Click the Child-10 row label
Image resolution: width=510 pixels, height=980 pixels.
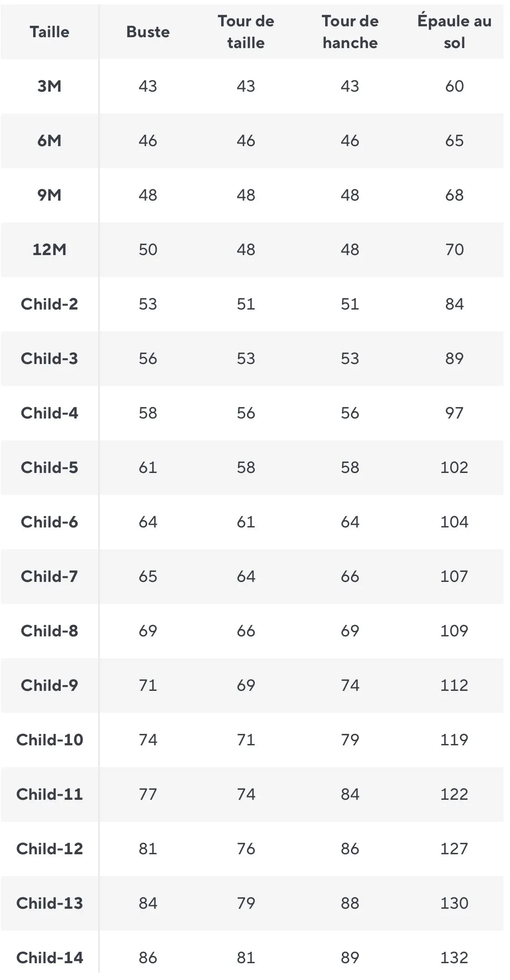pos(50,740)
